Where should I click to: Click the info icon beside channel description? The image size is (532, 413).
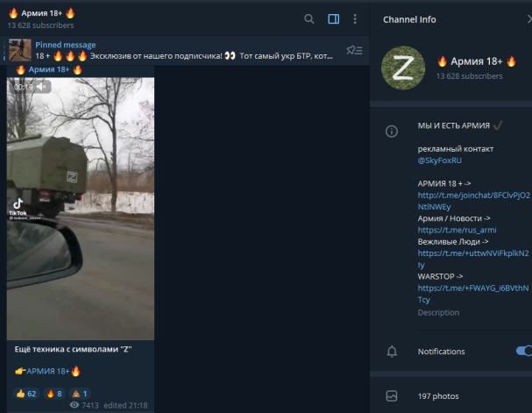pos(392,131)
